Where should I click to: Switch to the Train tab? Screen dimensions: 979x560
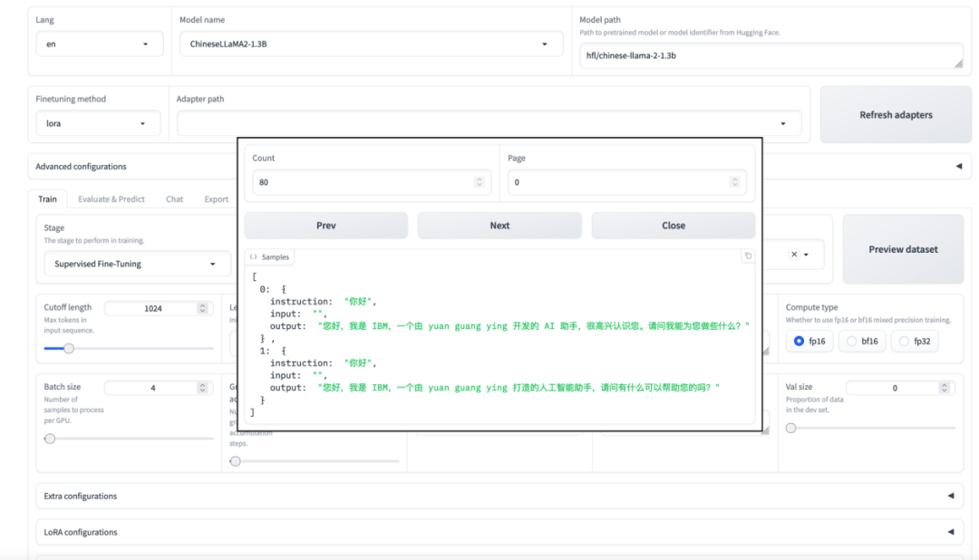47,198
